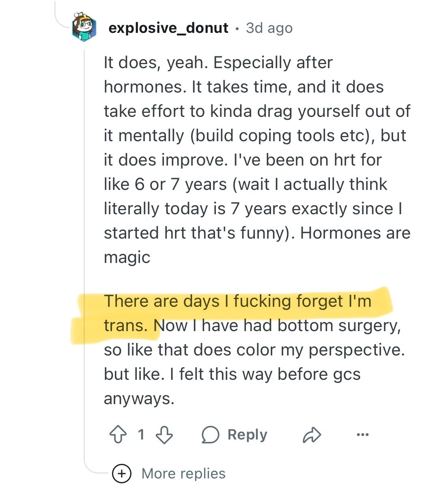This screenshot has height=504, width=437.
Task: Click the yellow highlighted "forget I'm trans" sentence
Action: (x=237, y=302)
